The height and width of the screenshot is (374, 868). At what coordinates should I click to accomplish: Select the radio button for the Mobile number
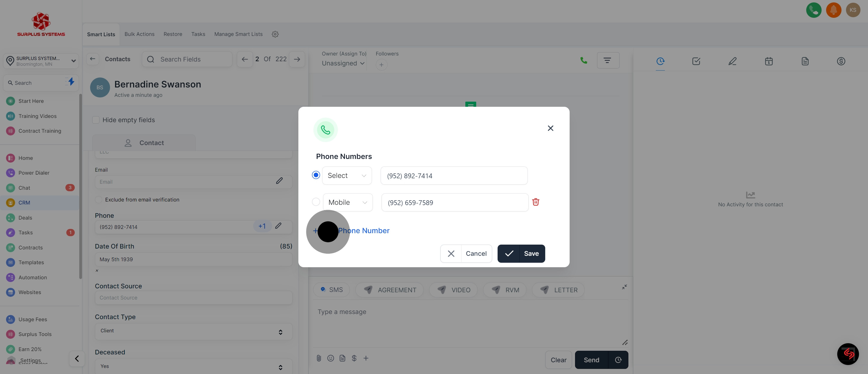pos(316,202)
